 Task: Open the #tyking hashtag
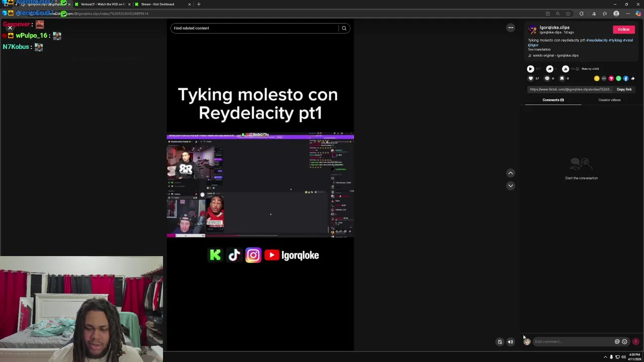point(615,40)
